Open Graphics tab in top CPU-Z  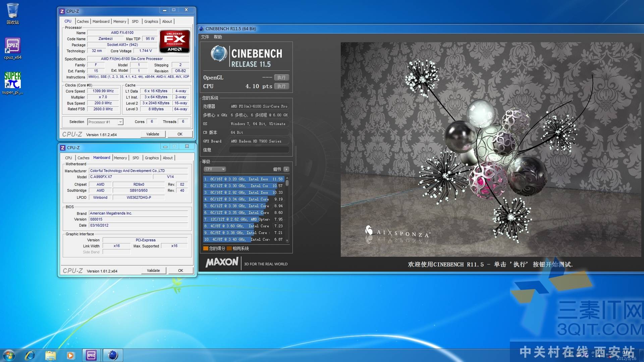[151, 21]
